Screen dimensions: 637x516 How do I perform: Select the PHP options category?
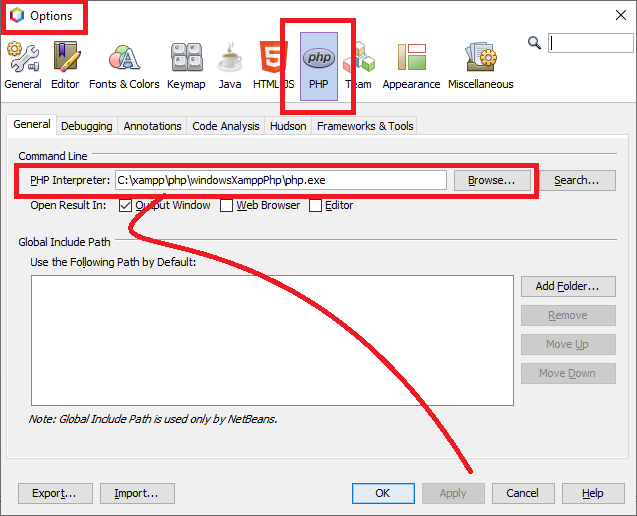tap(319, 66)
